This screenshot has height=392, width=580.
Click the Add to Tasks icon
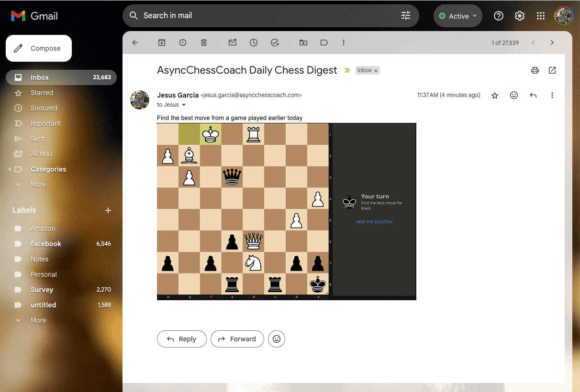275,43
